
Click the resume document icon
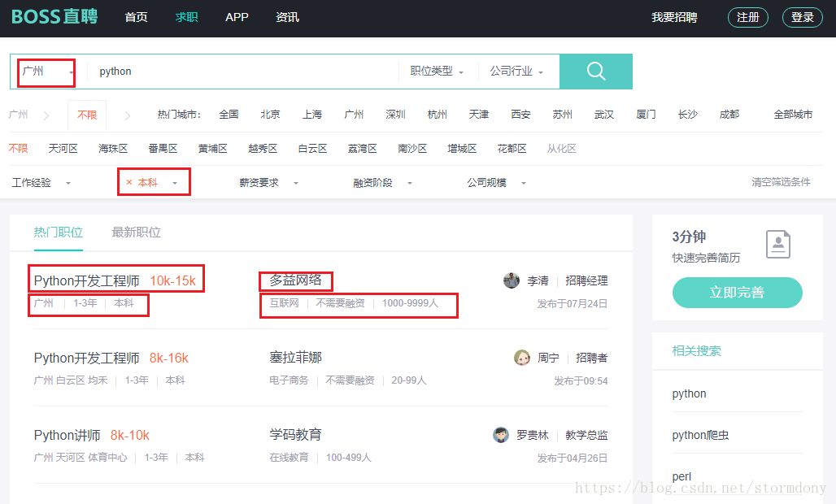pyautogui.click(x=778, y=244)
